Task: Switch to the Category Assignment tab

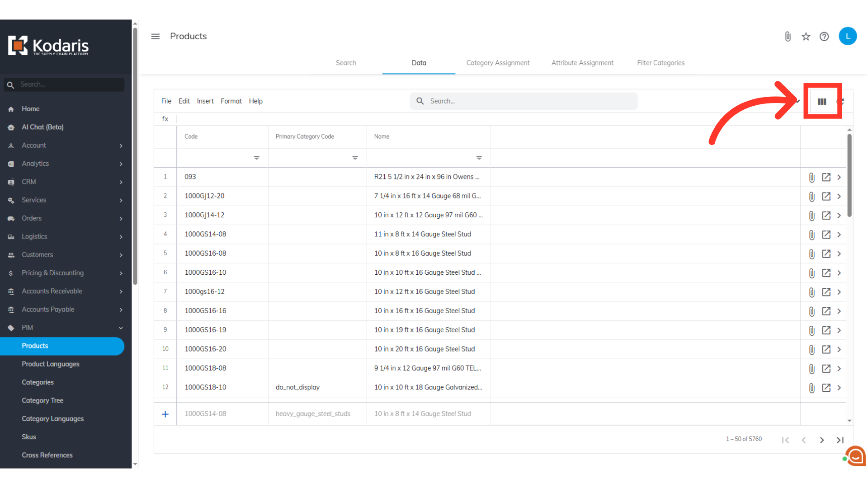Action: (498, 63)
